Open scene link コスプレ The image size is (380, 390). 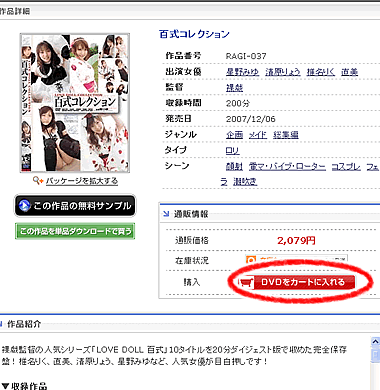[346, 166]
